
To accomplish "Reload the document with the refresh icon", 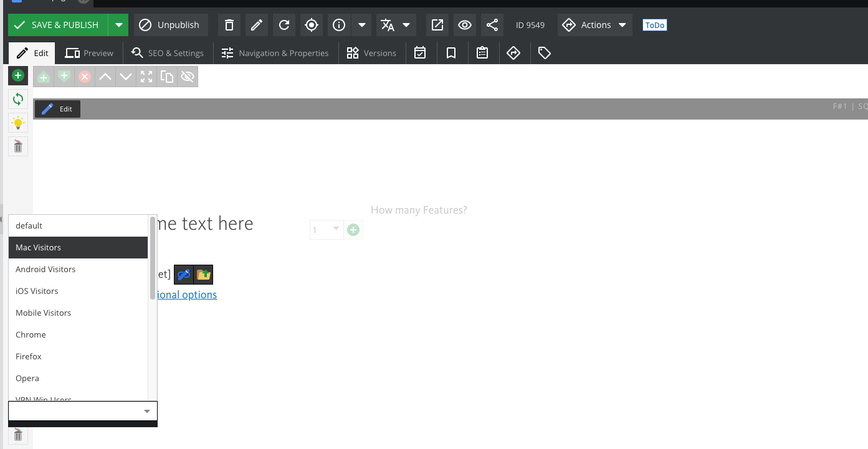I will 284,25.
